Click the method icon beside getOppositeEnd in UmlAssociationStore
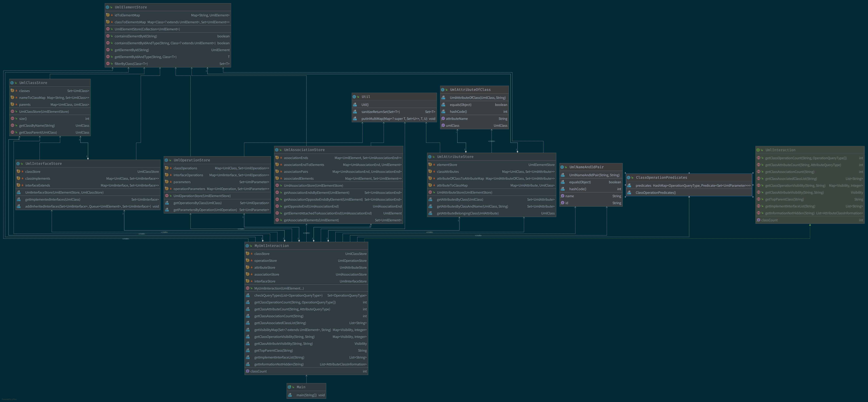868x402 pixels. (277, 206)
